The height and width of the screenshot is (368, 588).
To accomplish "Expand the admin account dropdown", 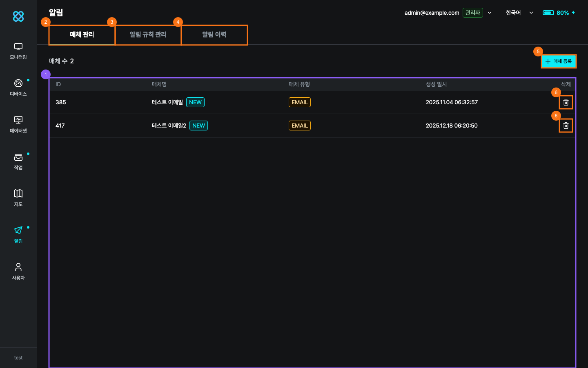I will 490,13.
